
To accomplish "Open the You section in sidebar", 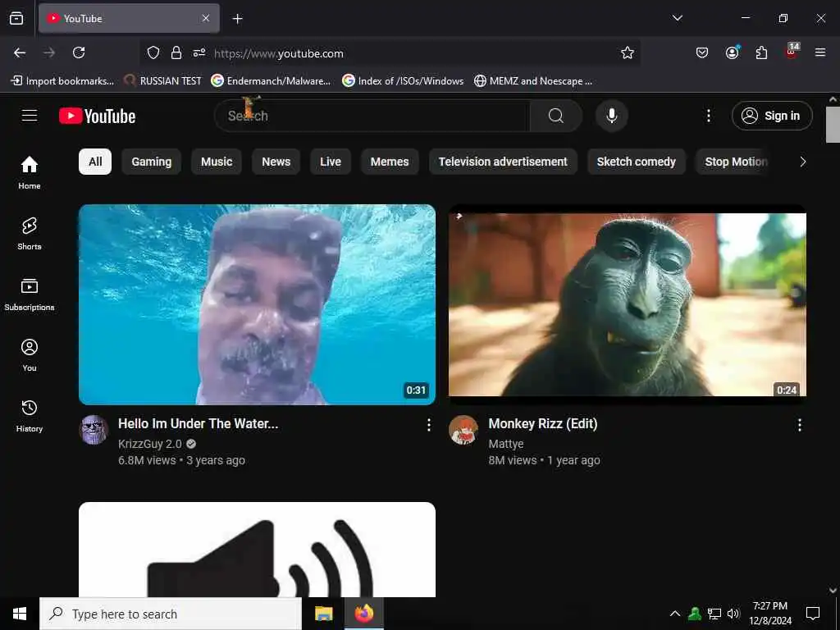I will click(30, 354).
